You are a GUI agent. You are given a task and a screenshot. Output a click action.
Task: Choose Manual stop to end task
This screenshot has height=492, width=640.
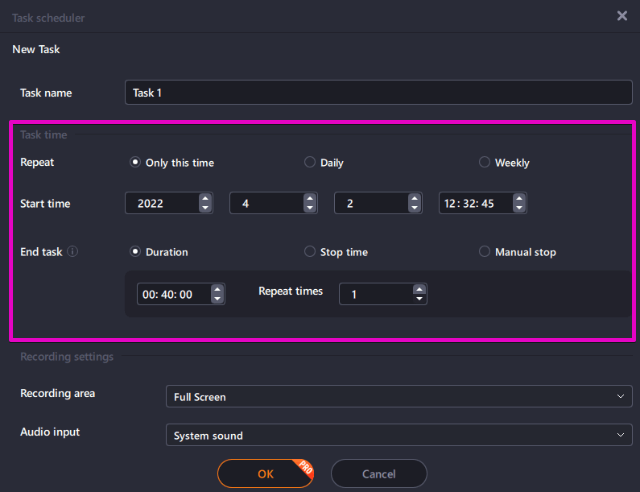(517, 252)
